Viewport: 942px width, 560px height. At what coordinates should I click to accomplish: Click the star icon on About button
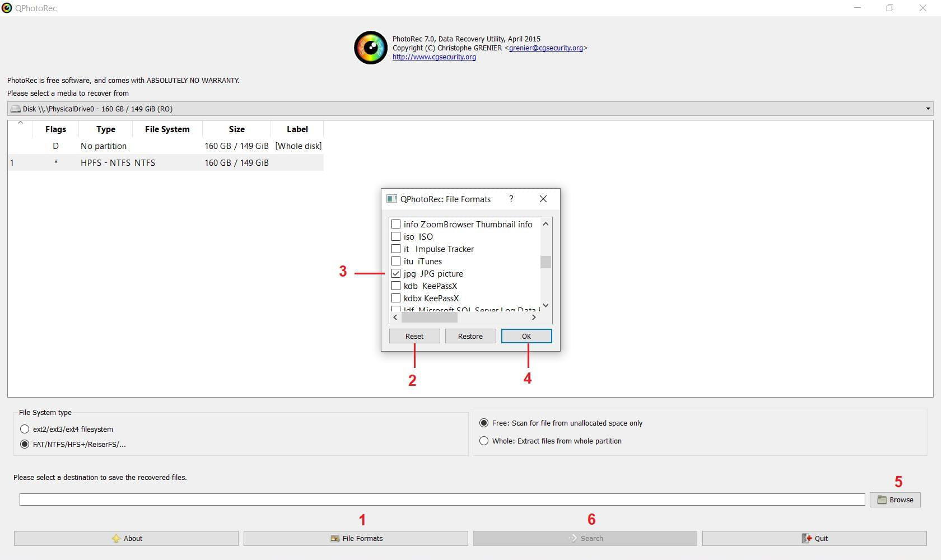coord(116,538)
